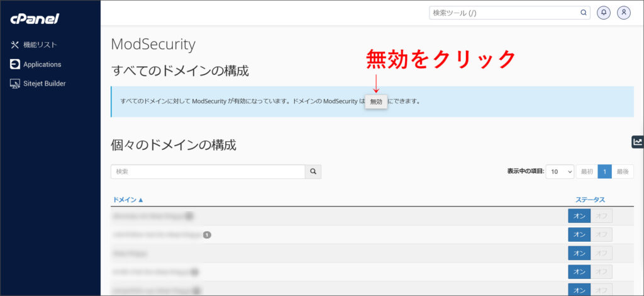644x296 pixels.
Task: Sort by the ドメイン column header
Action: [x=128, y=200]
